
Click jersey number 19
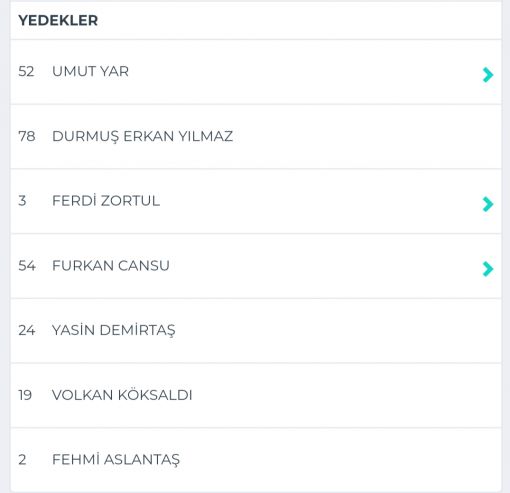pyautogui.click(x=25, y=395)
